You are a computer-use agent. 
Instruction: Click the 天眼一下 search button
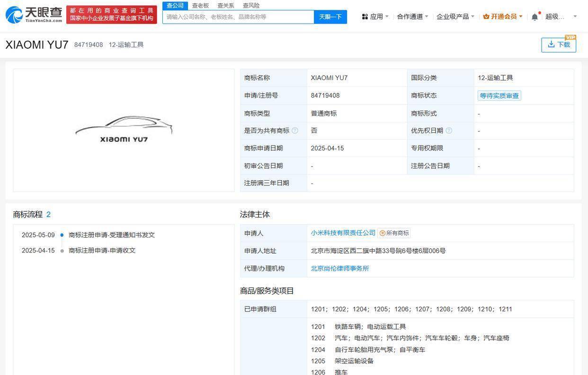point(330,17)
